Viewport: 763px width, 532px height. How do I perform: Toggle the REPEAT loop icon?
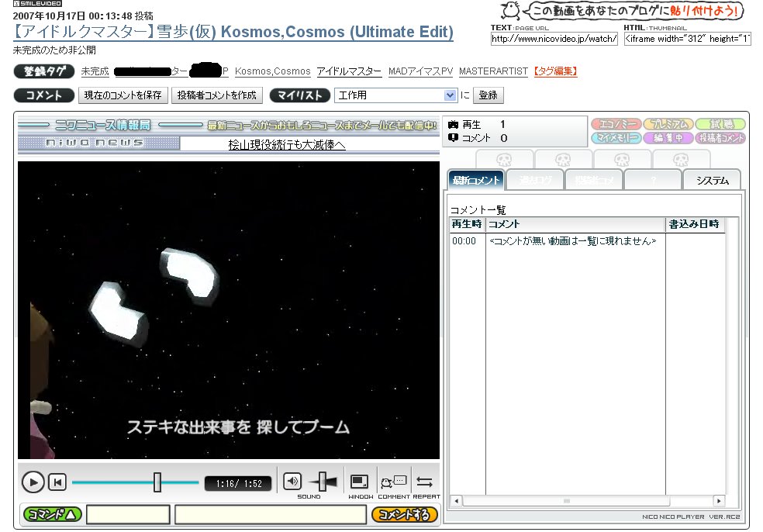pyautogui.click(x=425, y=482)
